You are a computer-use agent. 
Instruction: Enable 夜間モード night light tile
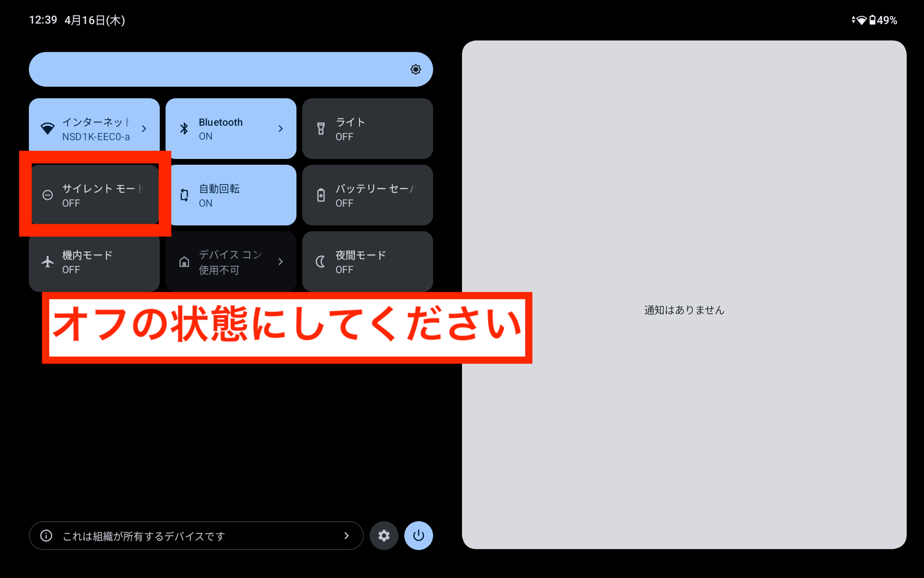(368, 262)
